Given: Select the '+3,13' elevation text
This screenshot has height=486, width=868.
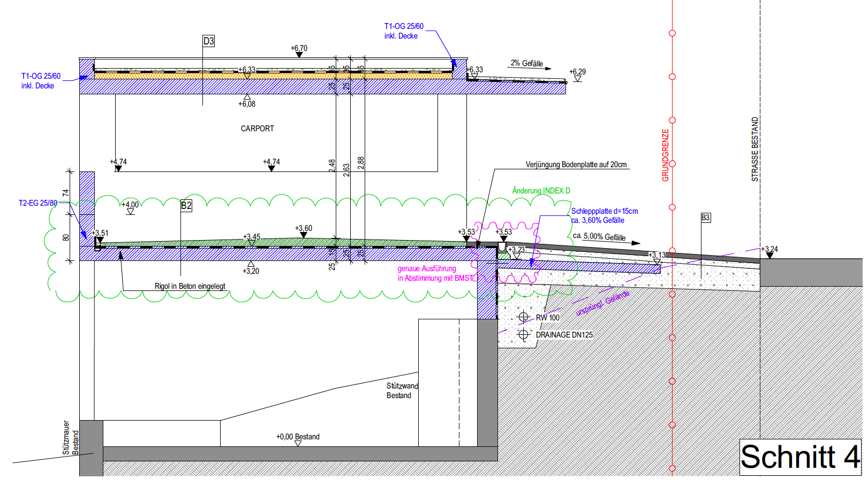Looking at the screenshot, I should point(657,255).
